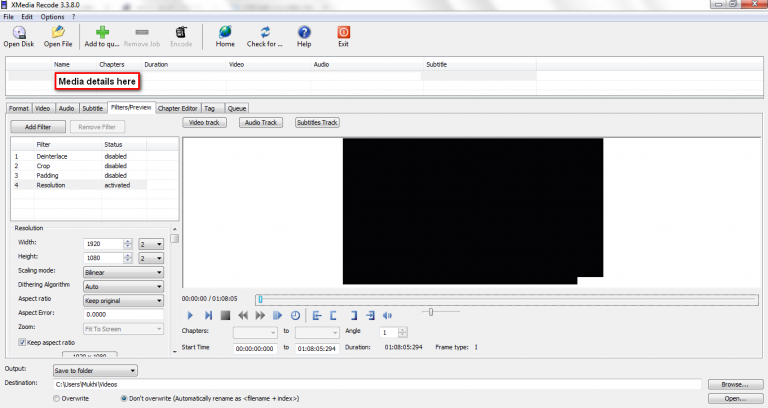This screenshot has height=408, width=768.
Task: Click the Audio Track button
Action: click(x=261, y=122)
